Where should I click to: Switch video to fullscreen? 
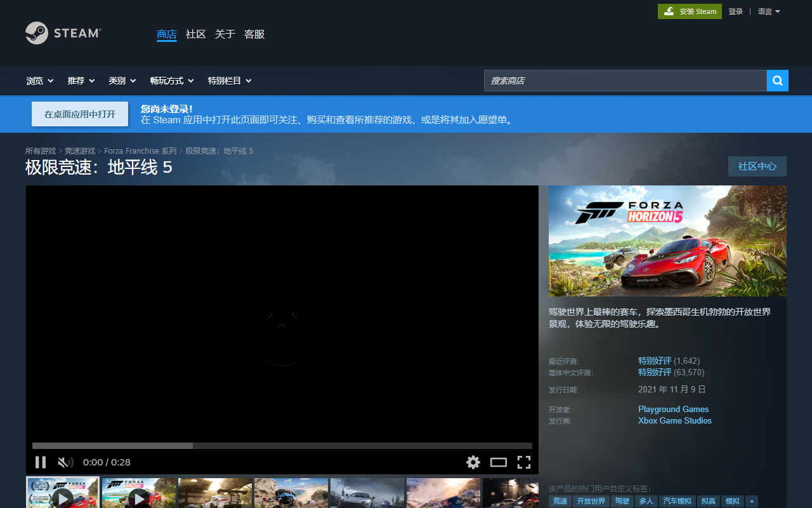click(524, 462)
